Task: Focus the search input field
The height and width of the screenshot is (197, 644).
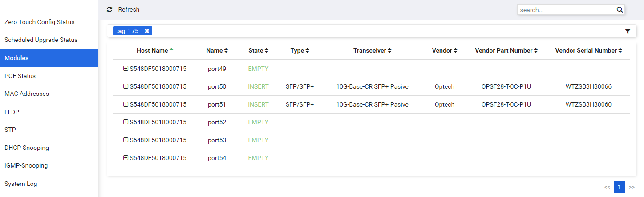Action: (x=567, y=10)
